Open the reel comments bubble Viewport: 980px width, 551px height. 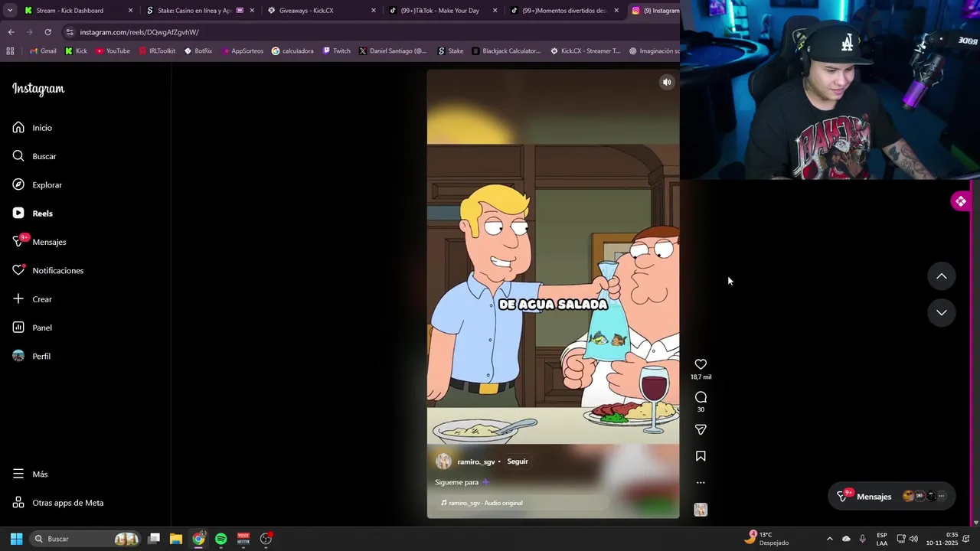point(701,397)
